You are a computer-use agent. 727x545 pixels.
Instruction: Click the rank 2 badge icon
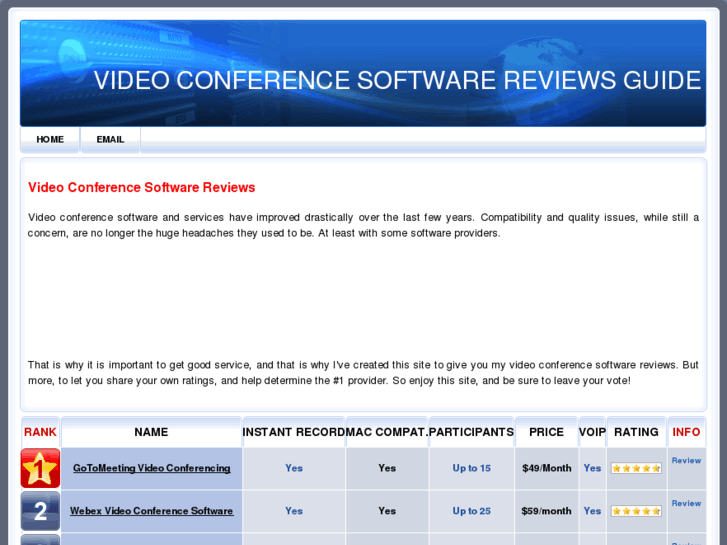pos(40,511)
